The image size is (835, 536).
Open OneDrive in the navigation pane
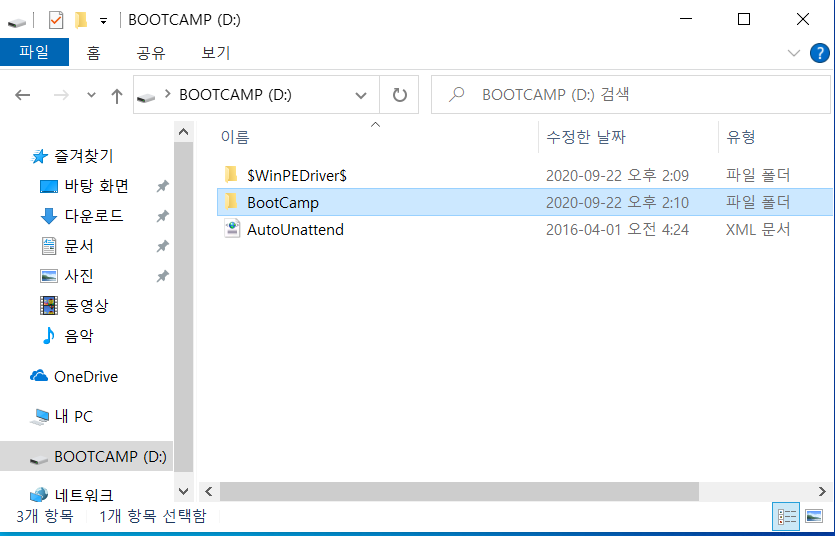86,377
